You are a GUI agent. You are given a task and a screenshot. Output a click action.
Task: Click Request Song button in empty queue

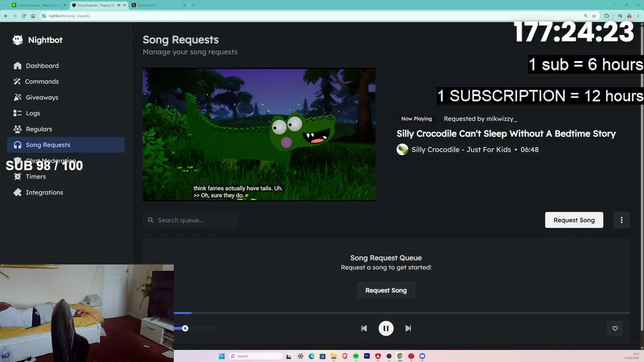click(386, 290)
